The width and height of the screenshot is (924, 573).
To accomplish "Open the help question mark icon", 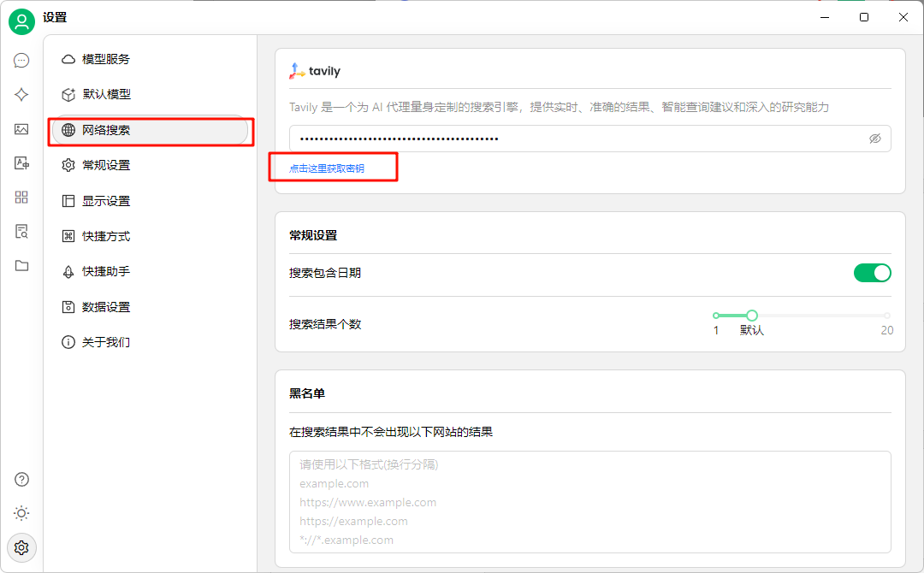I will 21,480.
